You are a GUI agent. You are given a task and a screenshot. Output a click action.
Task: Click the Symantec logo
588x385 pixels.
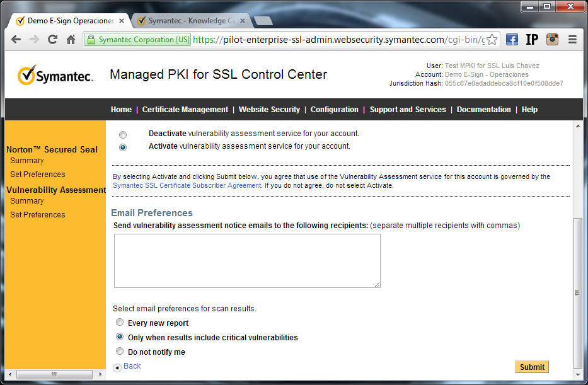55,76
